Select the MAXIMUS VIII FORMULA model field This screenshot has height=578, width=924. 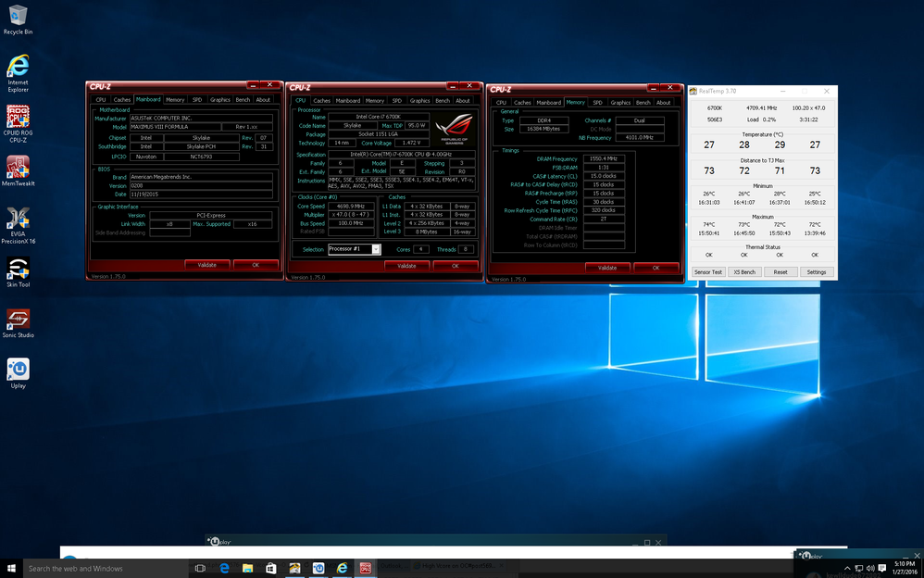pyautogui.click(x=175, y=127)
